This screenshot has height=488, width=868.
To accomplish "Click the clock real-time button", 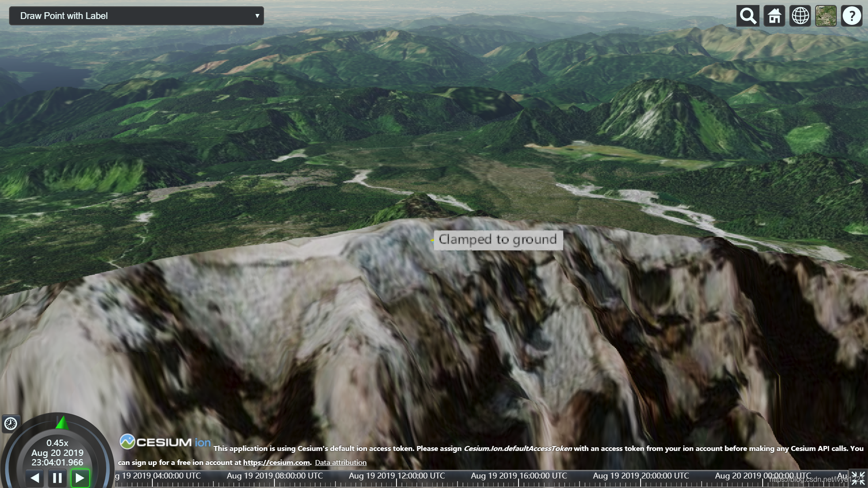I will pos(10,423).
